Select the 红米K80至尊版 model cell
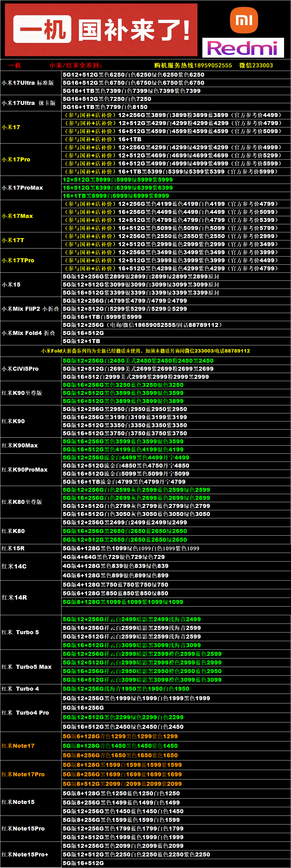 [x=31, y=502]
